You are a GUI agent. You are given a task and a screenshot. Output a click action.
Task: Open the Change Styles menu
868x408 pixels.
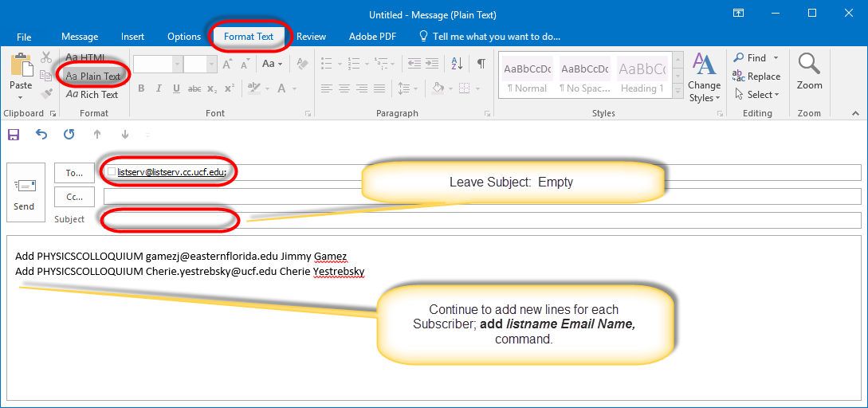tap(704, 78)
